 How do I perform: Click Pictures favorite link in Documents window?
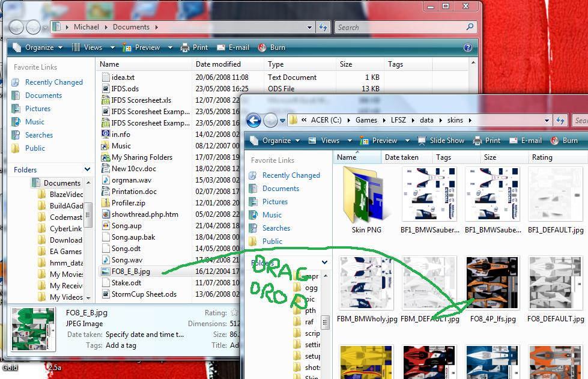[x=37, y=109]
